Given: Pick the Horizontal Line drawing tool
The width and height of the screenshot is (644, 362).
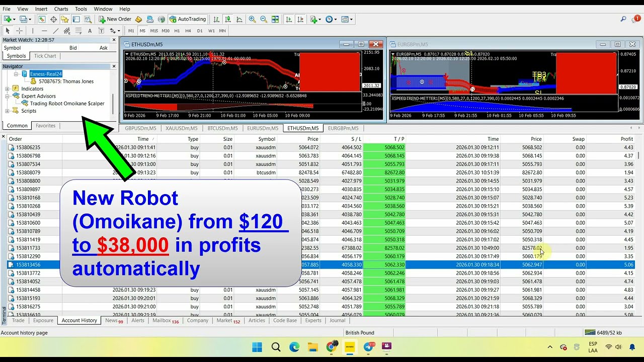Looking at the screenshot, I should coord(44,31).
